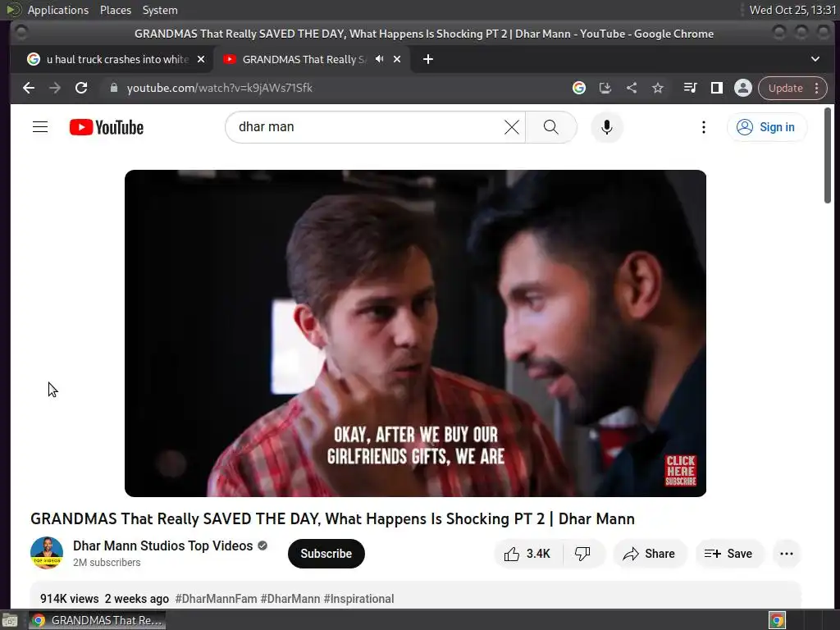Click the Google icon in address bar
This screenshot has height=630, width=840.
click(x=578, y=88)
